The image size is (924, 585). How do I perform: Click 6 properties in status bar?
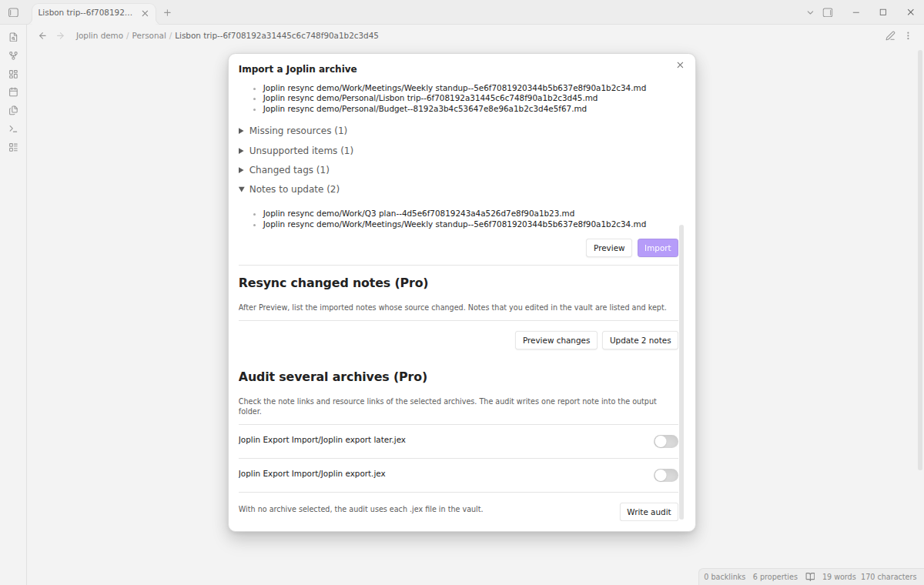775,577
